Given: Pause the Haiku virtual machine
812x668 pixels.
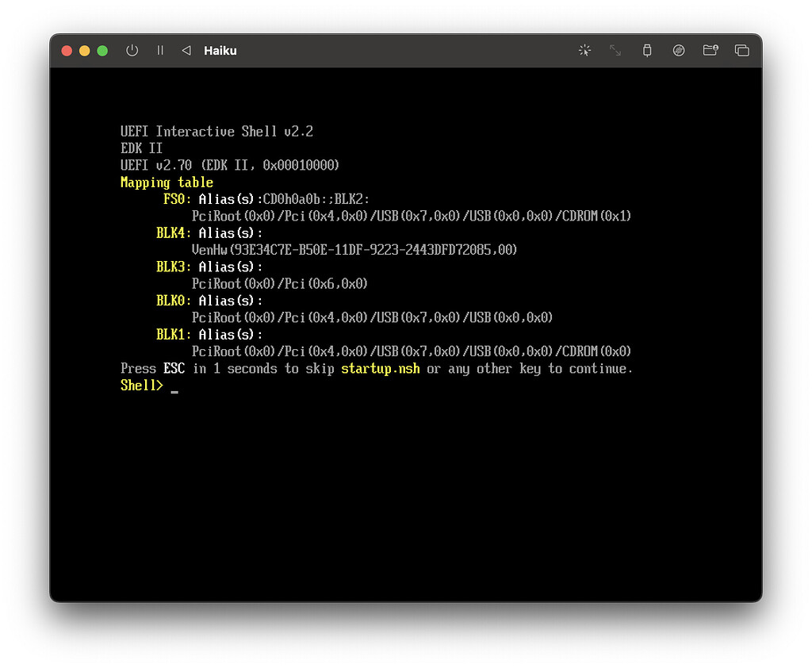Looking at the screenshot, I should point(160,50).
